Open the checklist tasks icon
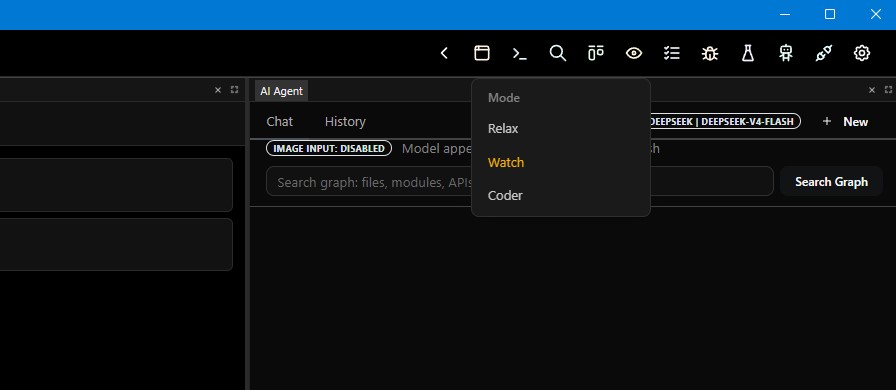Viewport: 896px width, 390px height. pyautogui.click(x=671, y=53)
